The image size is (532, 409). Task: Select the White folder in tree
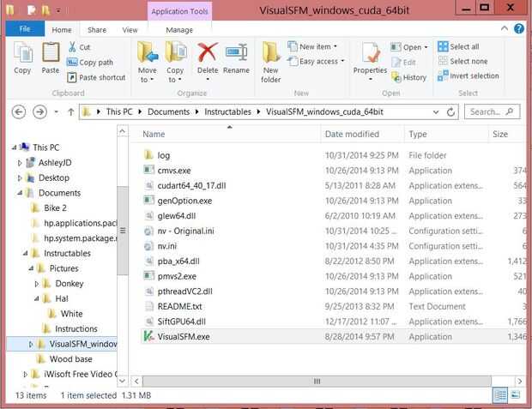tap(71, 314)
